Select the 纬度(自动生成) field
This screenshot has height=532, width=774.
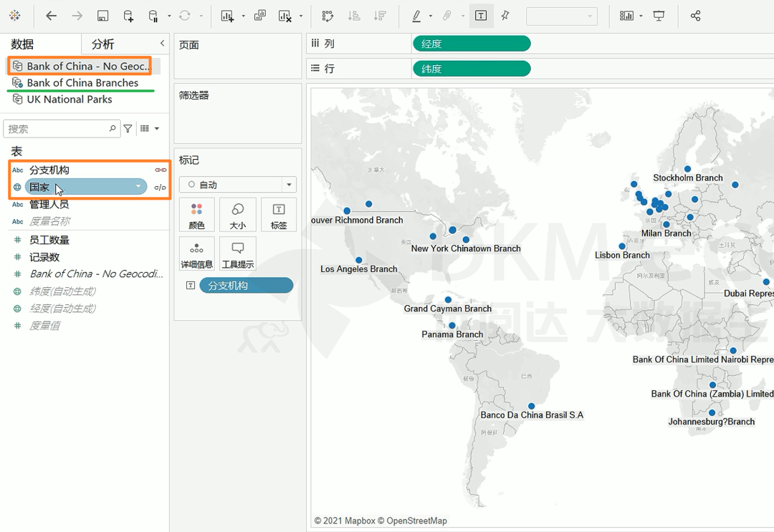[62, 291]
